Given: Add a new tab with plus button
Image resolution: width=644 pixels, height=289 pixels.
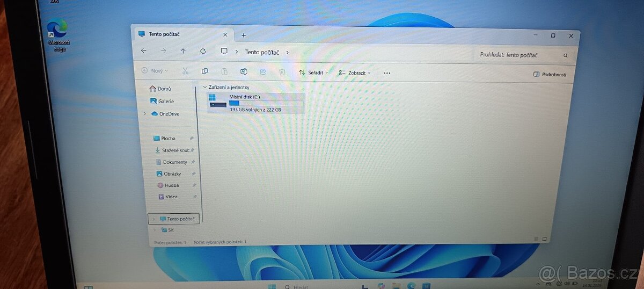Looking at the screenshot, I should point(243,35).
